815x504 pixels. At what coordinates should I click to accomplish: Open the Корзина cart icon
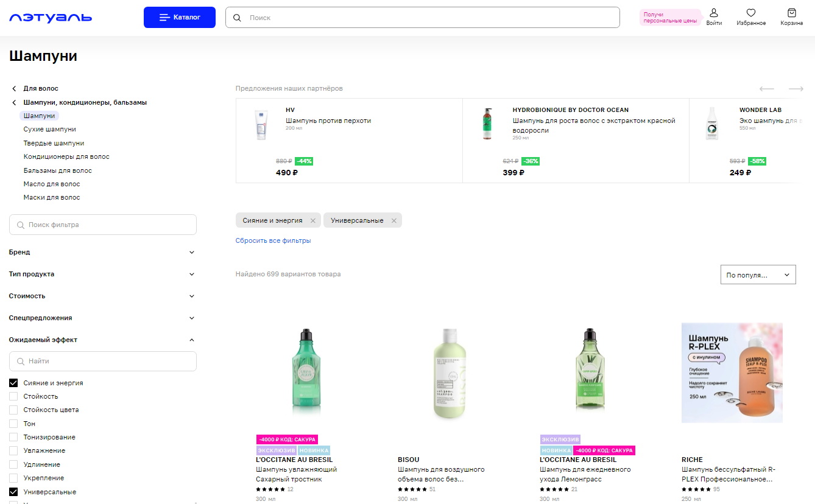(x=792, y=13)
